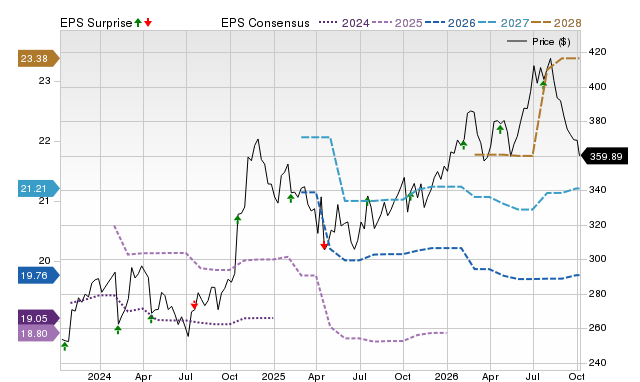Click the 380 label on the price axis
This screenshot has width=640, height=382.
click(x=597, y=121)
